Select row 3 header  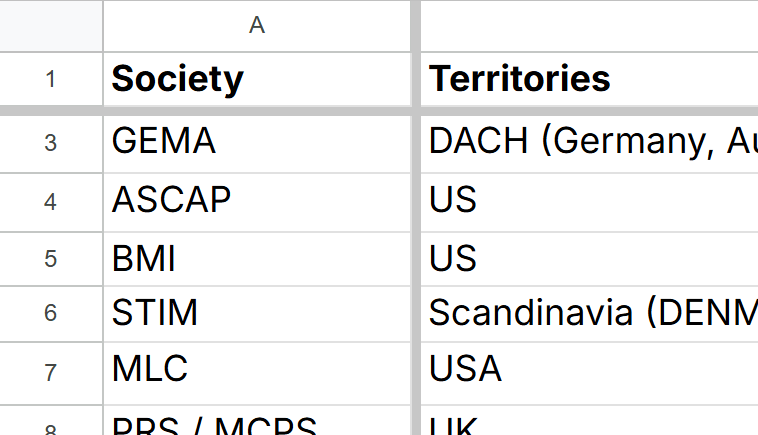(x=51, y=144)
